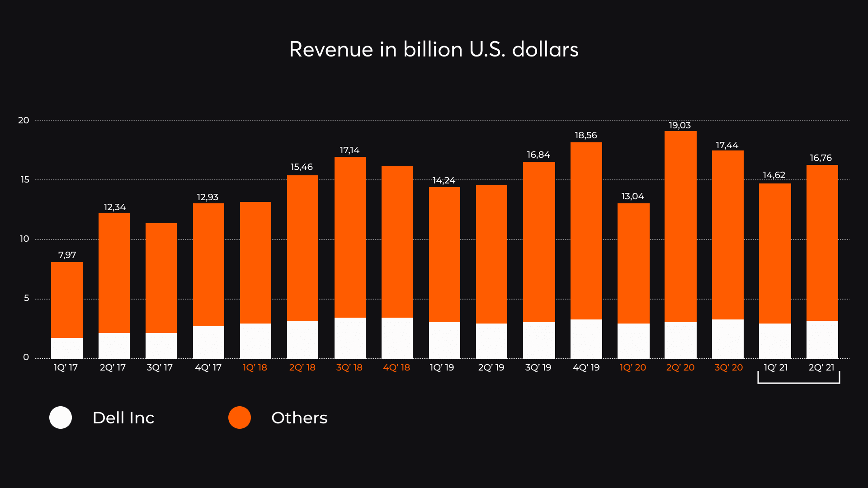Click the white Dell segment of 1Q' 17 bar
The width and height of the screenshot is (868, 488).
point(67,348)
